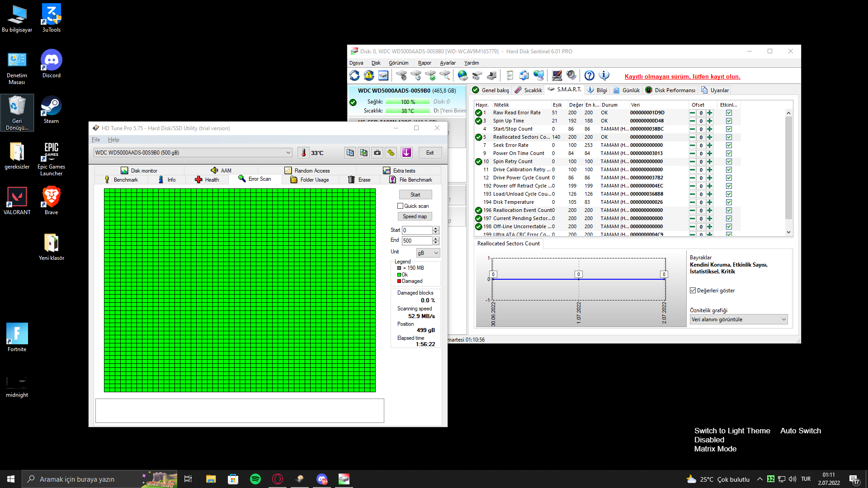The image size is (868, 488).
Task: Toggle the Değerleri göster checkbox
Action: coord(693,291)
